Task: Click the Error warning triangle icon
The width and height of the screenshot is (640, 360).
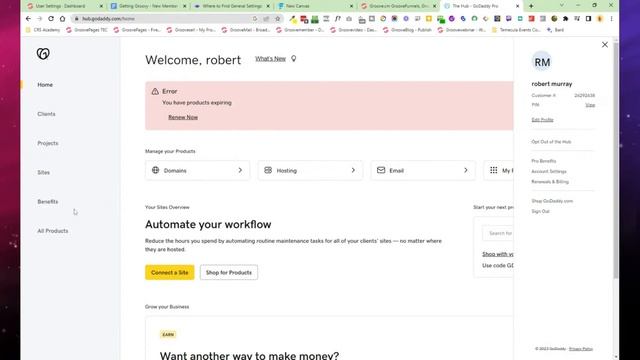Action: pyautogui.click(x=155, y=91)
